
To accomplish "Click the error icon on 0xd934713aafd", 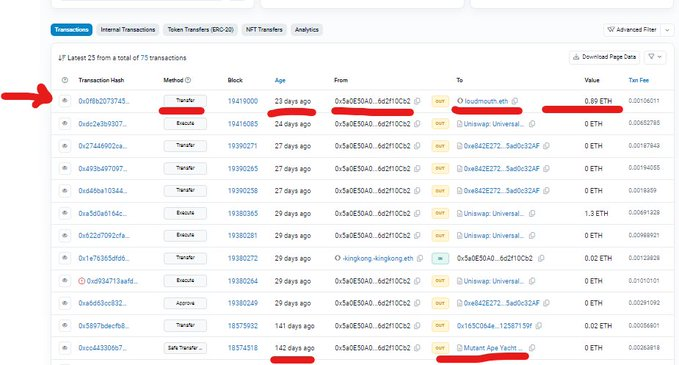I will click(x=81, y=281).
